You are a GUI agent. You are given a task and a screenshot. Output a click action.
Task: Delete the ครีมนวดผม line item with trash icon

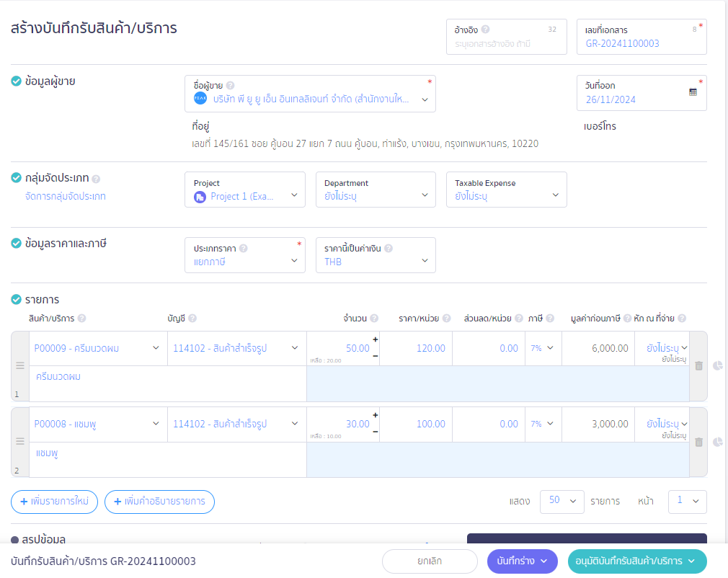(x=698, y=366)
